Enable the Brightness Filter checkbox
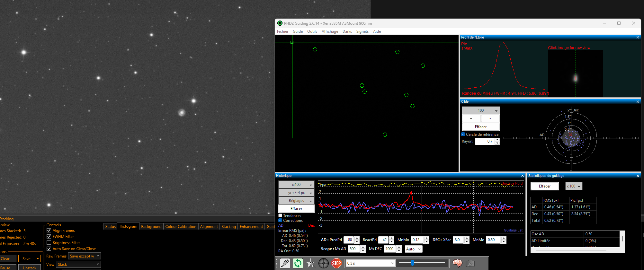The image size is (644, 270). (x=49, y=243)
